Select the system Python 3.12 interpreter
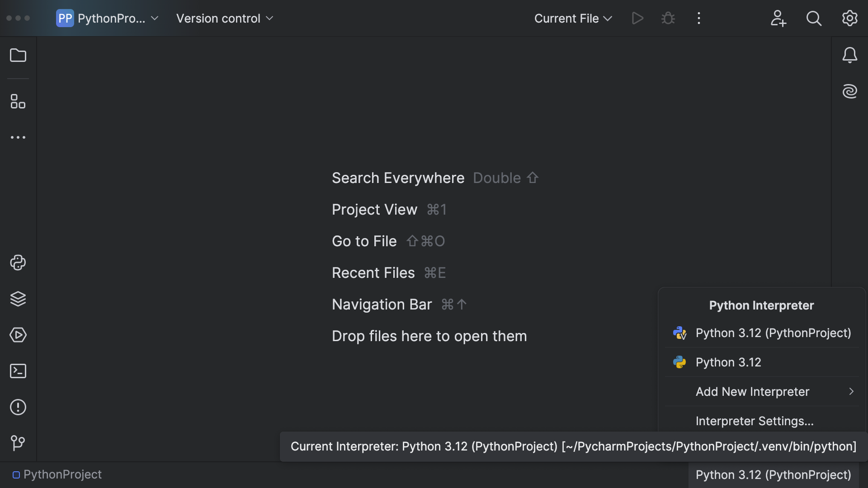The height and width of the screenshot is (488, 868). 728,362
